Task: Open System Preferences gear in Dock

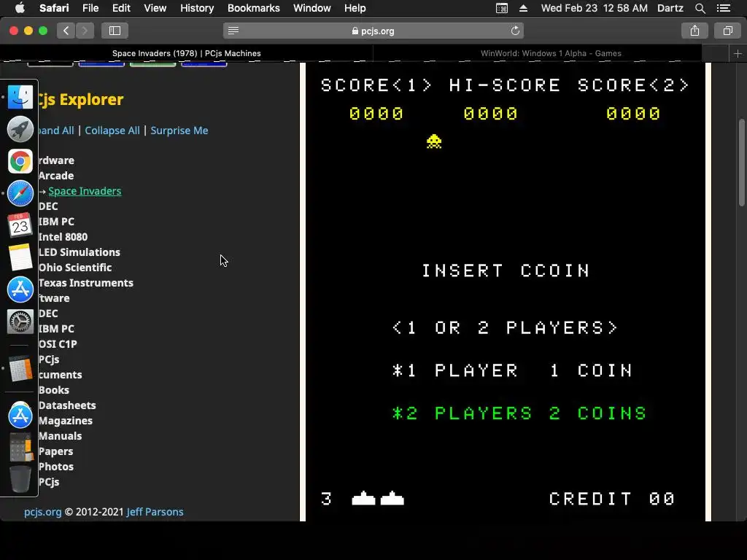Action: click(x=20, y=322)
